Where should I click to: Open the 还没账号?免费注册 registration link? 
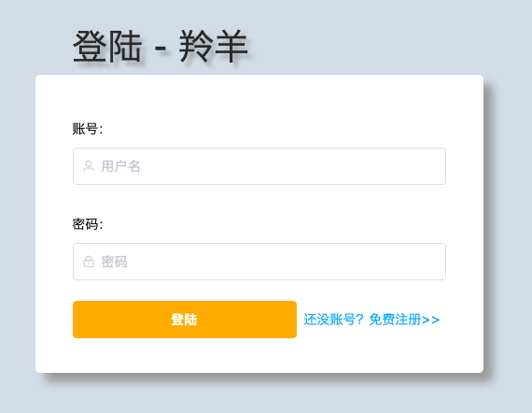pyautogui.click(x=371, y=320)
